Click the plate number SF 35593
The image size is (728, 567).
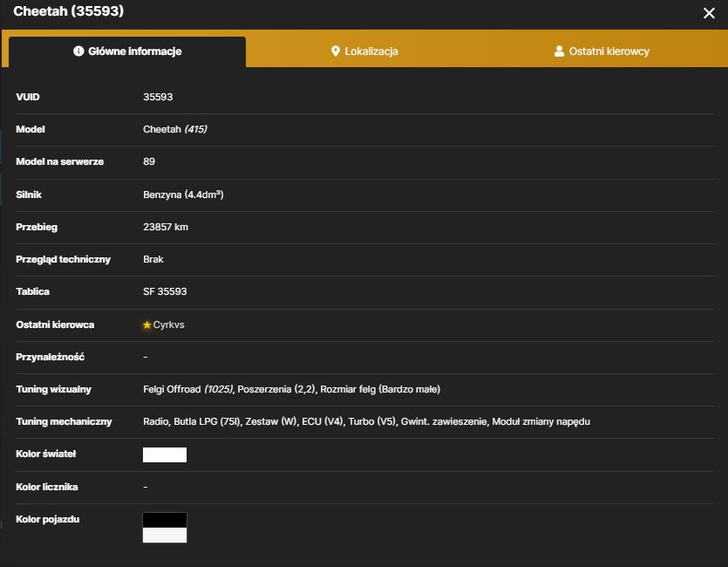(165, 291)
